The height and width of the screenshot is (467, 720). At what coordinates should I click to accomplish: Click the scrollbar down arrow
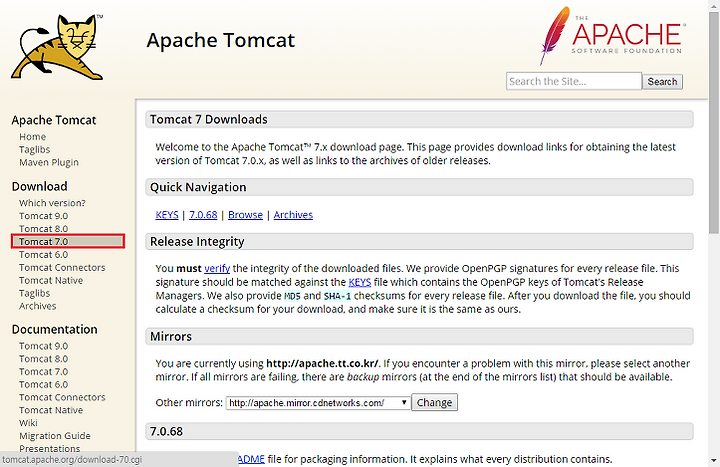coord(714,460)
